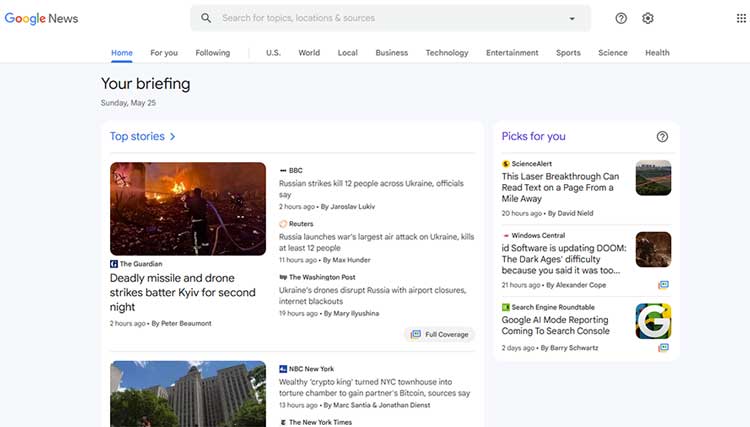Click the 'Sunday, May 25' date text
750x427 pixels.
click(x=128, y=103)
